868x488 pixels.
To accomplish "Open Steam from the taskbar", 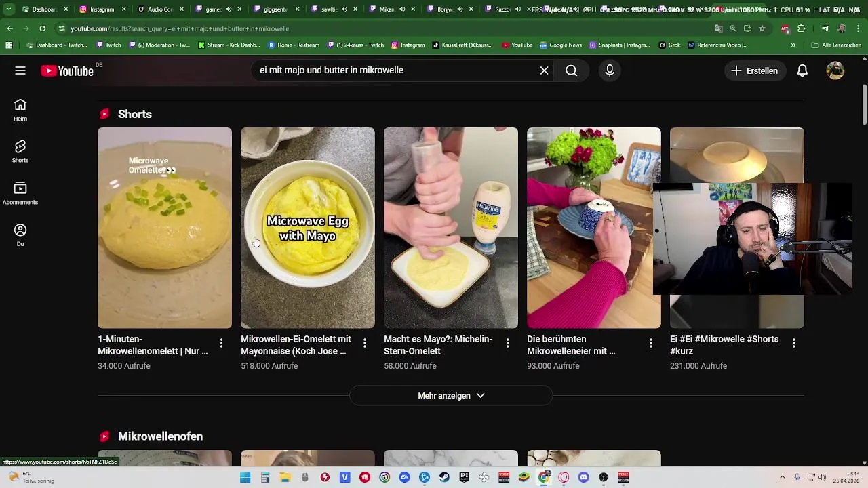I will (x=444, y=477).
